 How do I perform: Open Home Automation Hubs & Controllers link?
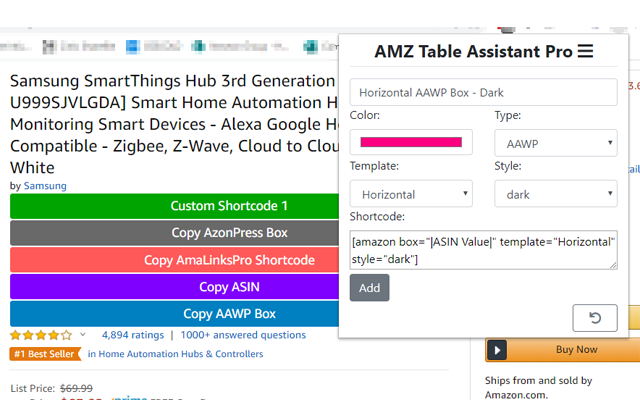coord(175,354)
